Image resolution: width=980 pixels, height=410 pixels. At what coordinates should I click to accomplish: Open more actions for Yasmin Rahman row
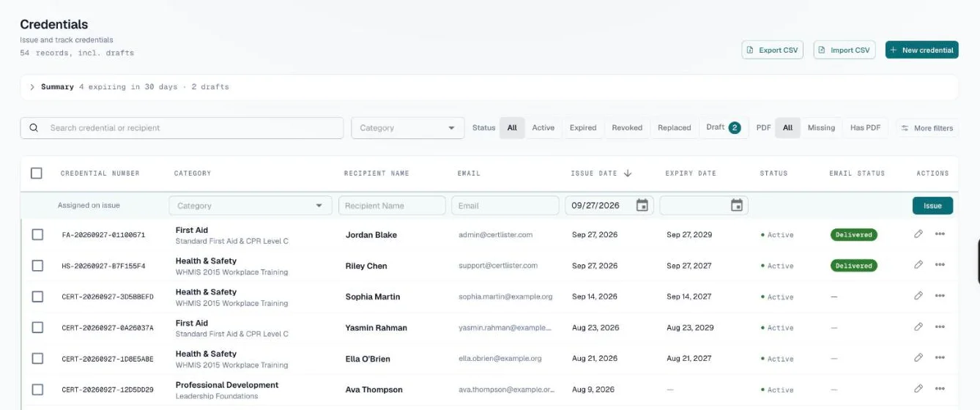coord(940,327)
